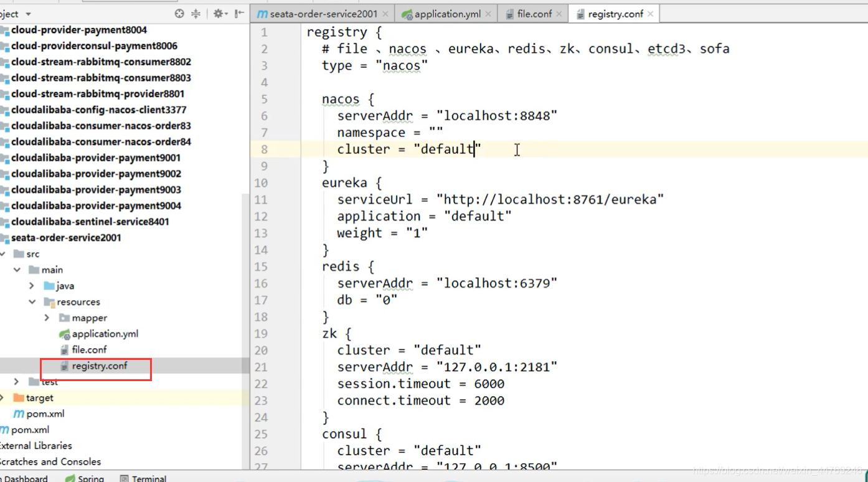Screen dimensions: 868x482
Task: Click namespace = "" line in nacos block
Action: coord(390,133)
